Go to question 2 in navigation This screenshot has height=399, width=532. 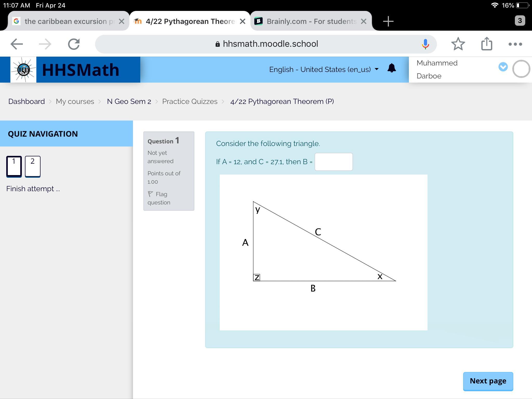pyautogui.click(x=32, y=166)
